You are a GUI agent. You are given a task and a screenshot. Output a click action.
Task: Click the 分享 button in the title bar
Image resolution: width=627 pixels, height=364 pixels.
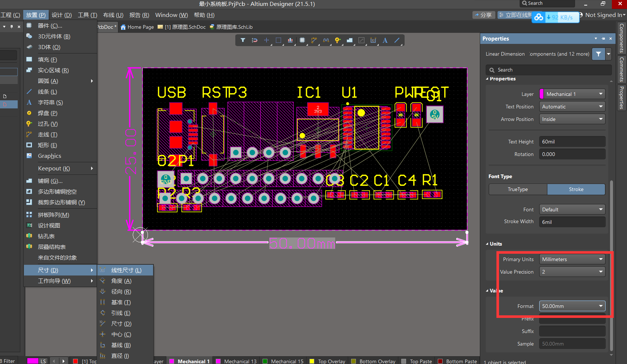click(484, 15)
